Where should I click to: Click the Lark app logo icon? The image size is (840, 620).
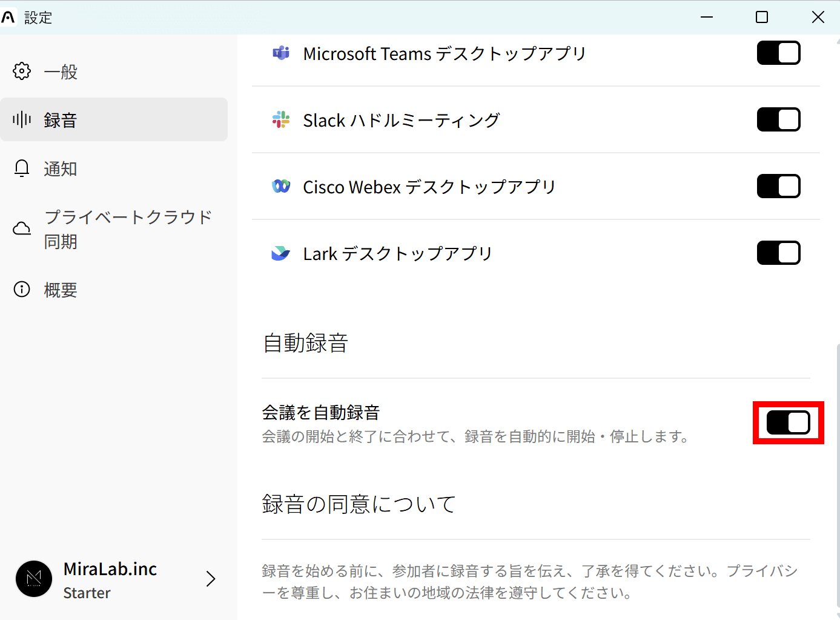pyautogui.click(x=280, y=253)
